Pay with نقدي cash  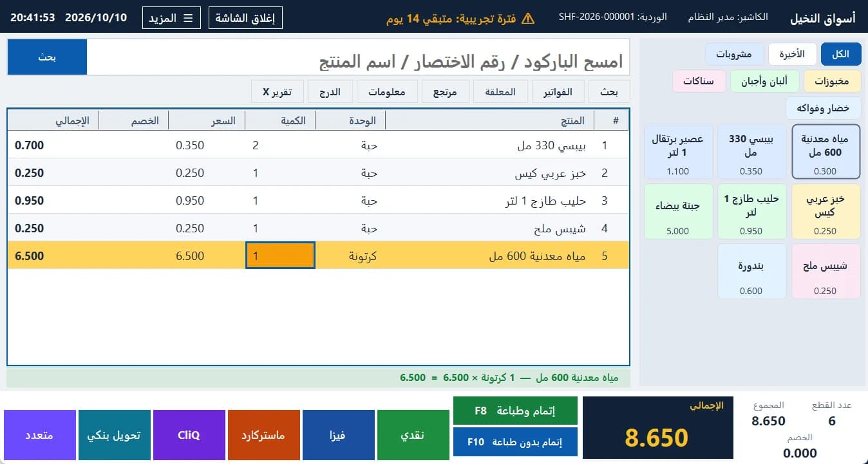(413, 435)
